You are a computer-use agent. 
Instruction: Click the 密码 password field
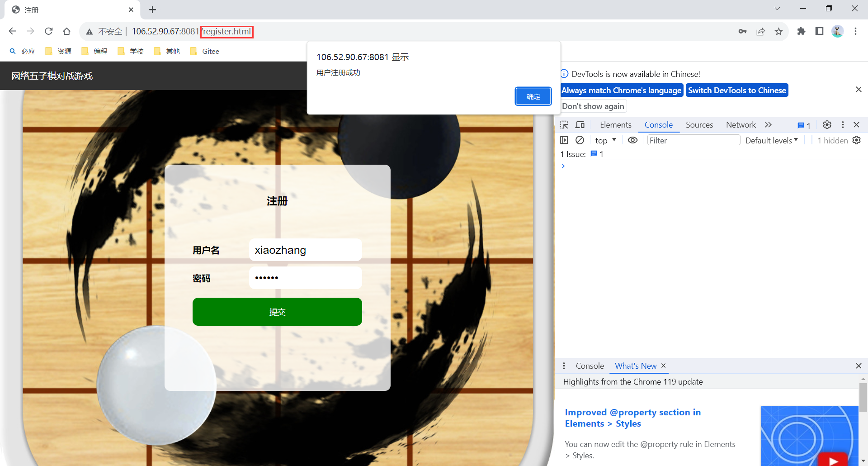click(305, 277)
